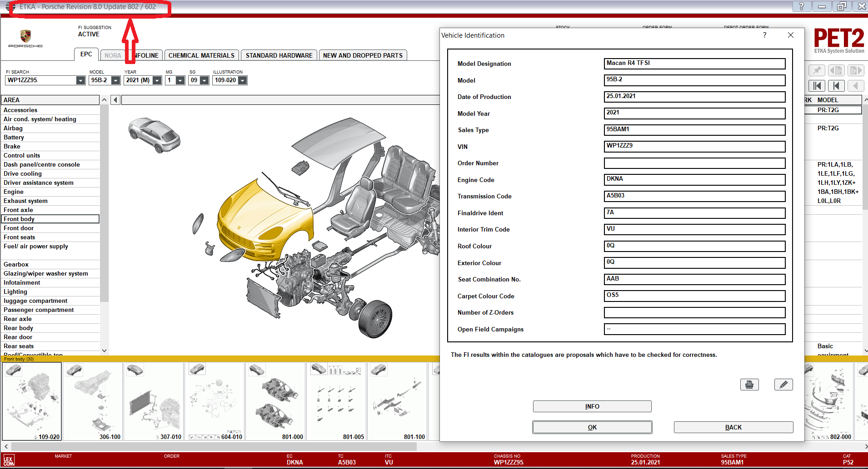Open the NEW AND DROPPED PARTS tab
The height and width of the screenshot is (469, 868).
click(363, 55)
